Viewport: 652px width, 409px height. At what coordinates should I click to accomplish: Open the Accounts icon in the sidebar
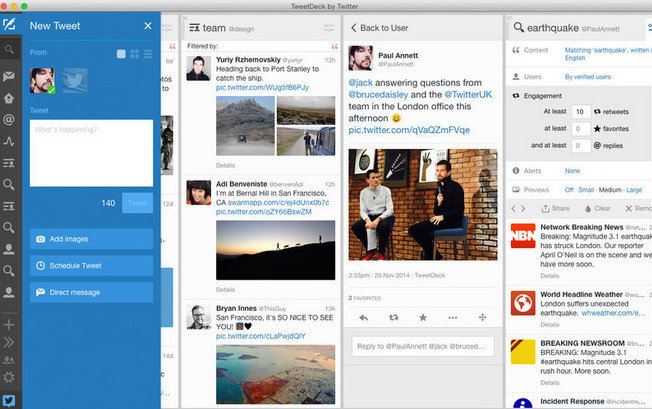click(x=9, y=360)
